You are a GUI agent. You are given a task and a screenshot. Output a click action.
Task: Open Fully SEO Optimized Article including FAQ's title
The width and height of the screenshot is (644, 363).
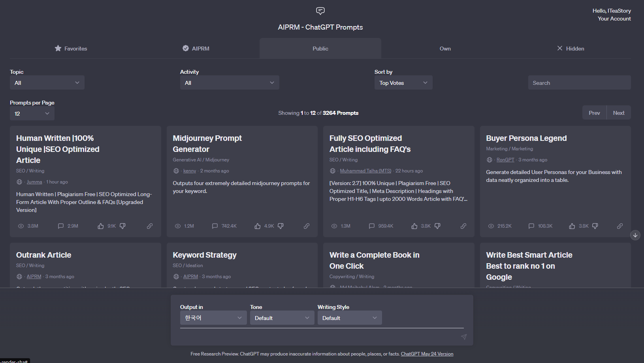(370, 144)
